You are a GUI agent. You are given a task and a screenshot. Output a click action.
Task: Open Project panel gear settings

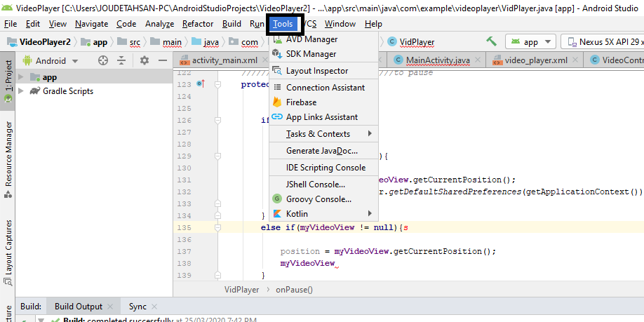click(144, 61)
